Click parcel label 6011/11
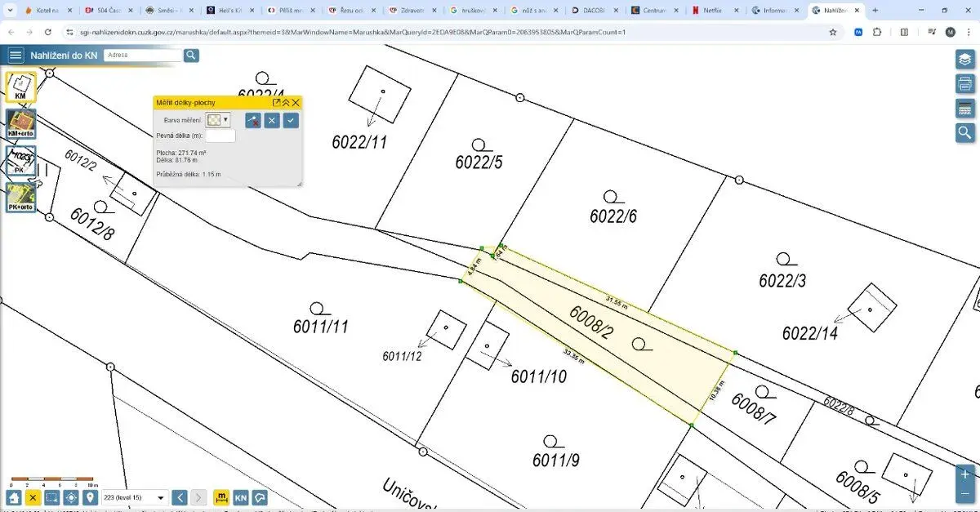Image resolution: width=980 pixels, height=512 pixels. pos(321,327)
